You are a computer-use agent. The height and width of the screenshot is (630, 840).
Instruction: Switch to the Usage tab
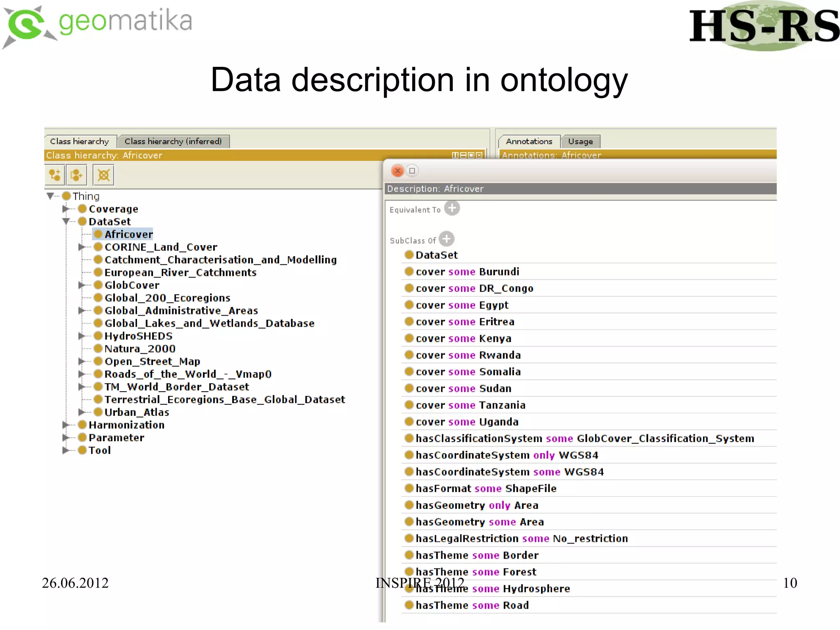point(580,141)
